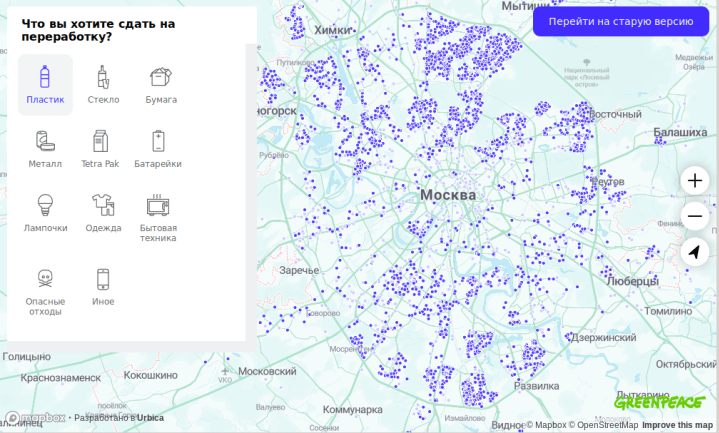This screenshot has width=719, height=433.
Task: Zoom out the map with minus button
Action: pos(695,216)
